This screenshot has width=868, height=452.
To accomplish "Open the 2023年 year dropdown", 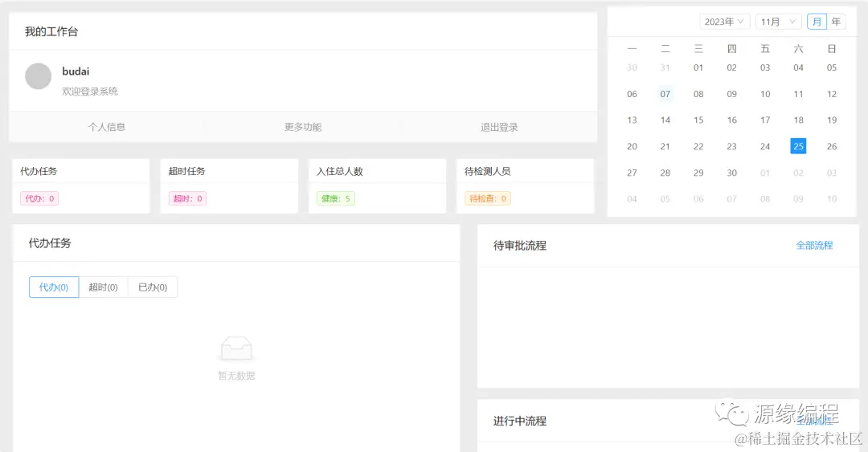I will pos(725,22).
